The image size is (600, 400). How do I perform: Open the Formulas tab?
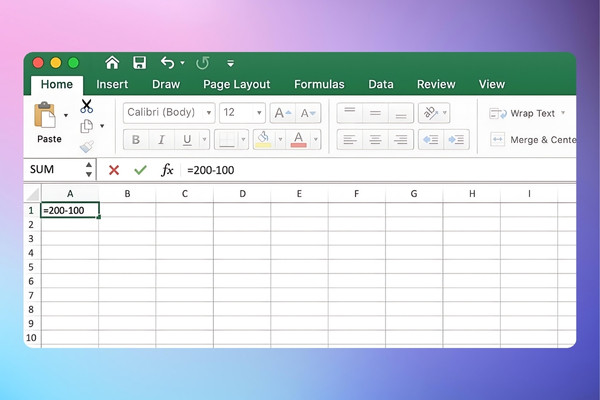[x=319, y=84]
